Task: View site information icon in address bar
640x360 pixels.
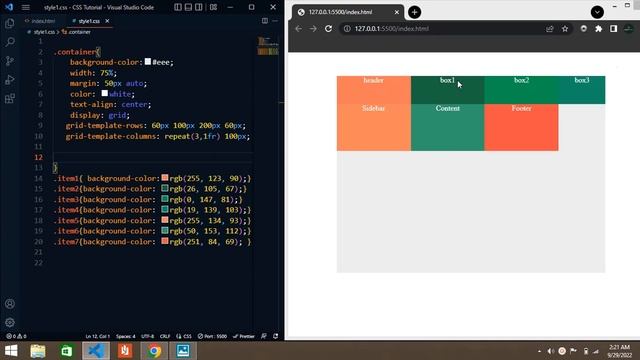Action: click(x=347, y=29)
